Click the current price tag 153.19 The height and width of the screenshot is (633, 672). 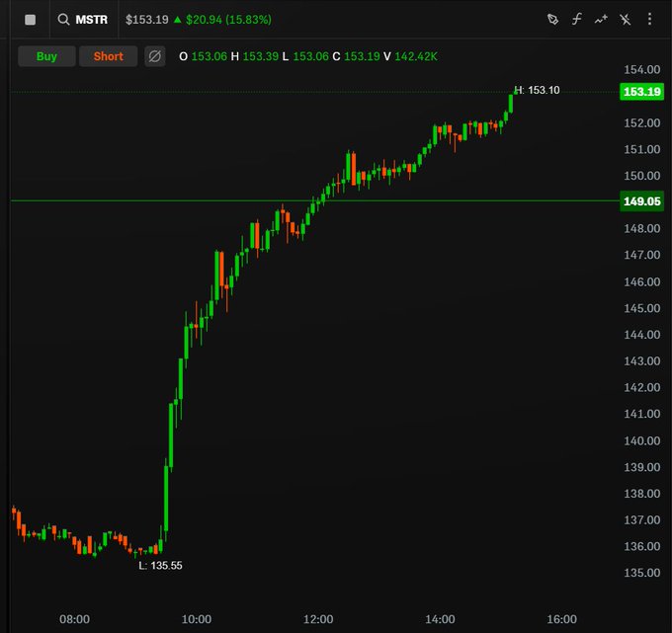(x=641, y=92)
